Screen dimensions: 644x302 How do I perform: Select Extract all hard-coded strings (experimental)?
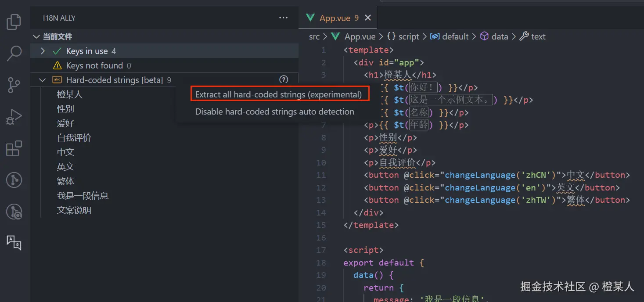tap(278, 94)
